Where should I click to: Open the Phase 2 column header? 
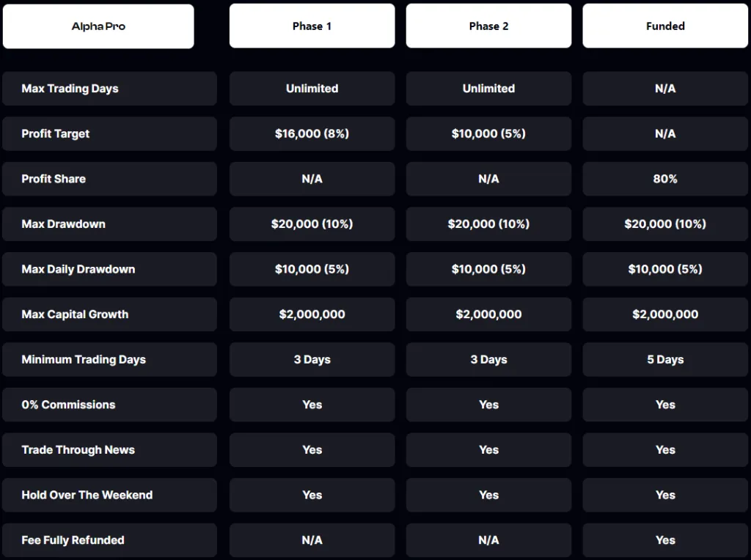click(x=488, y=25)
